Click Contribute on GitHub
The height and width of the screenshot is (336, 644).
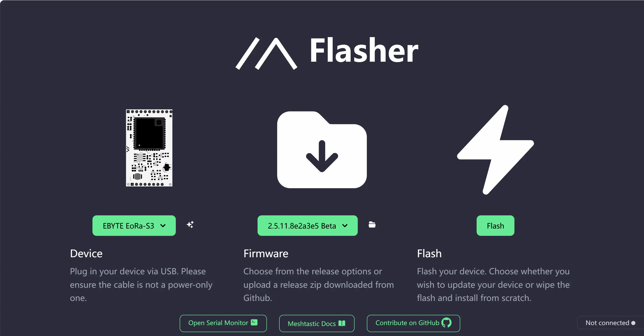pyautogui.click(x=414, y=323)
